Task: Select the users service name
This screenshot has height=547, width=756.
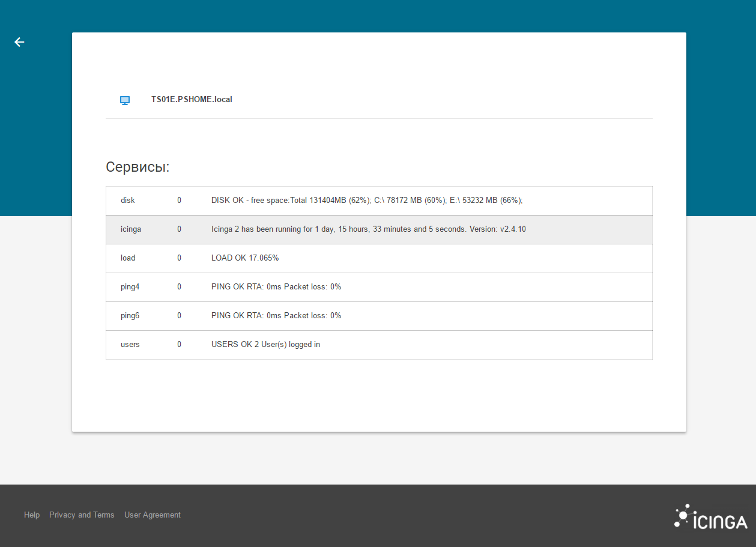Action: click(130, 345)
